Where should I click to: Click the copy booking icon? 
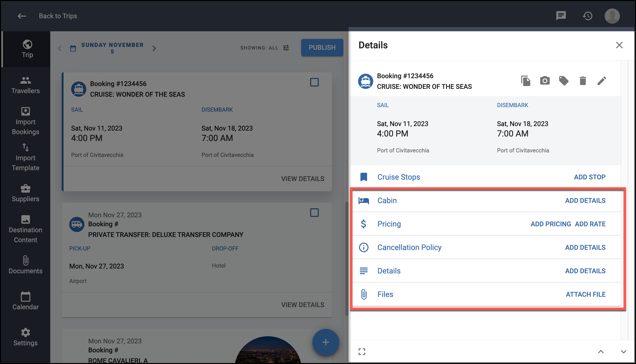526,81
